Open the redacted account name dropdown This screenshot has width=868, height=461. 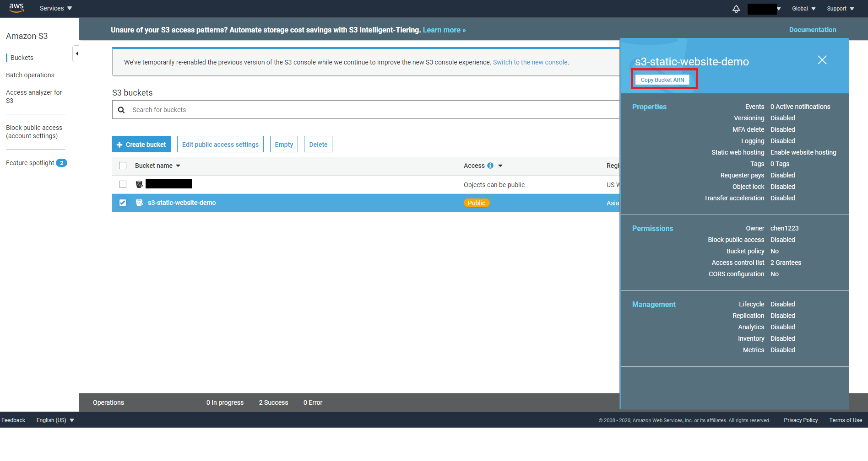pos(764,9)
